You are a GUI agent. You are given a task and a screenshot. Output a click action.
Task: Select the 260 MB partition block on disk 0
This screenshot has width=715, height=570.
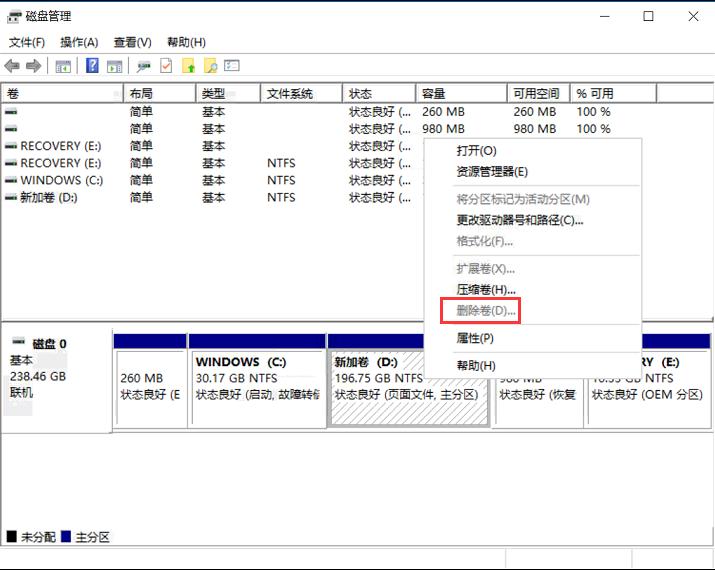(150, 381)
